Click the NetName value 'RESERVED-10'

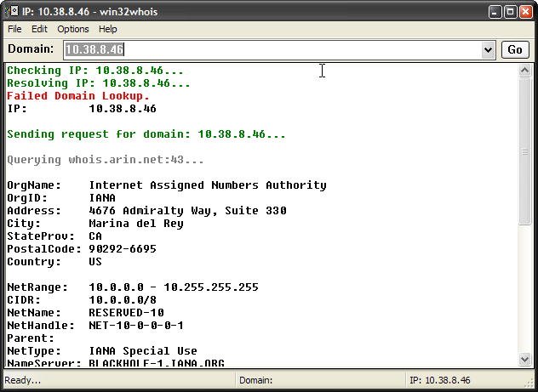tap(126, 313)
